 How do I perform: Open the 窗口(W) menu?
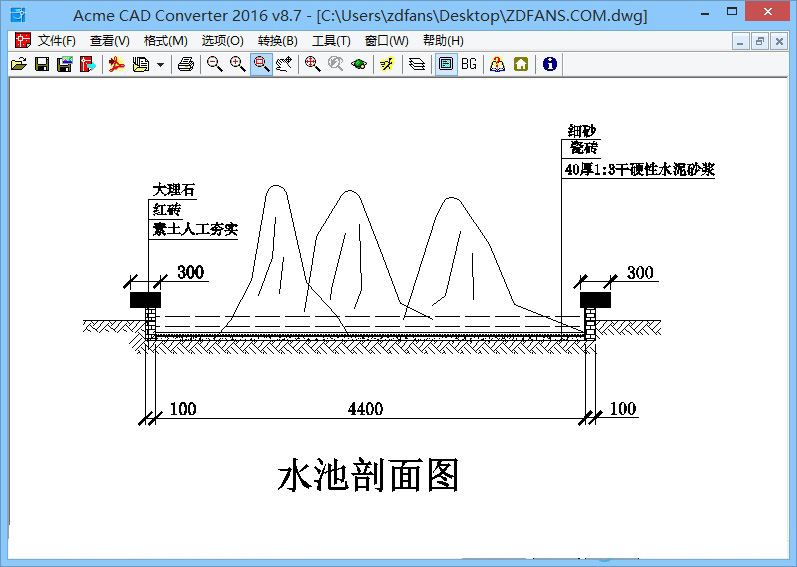[387, 41]
